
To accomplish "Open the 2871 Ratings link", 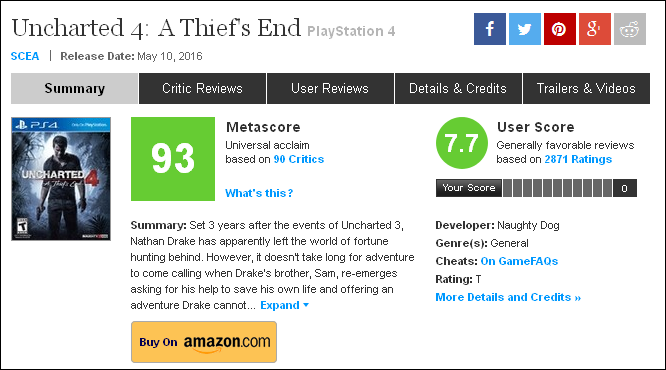I will tap(578, 159).
